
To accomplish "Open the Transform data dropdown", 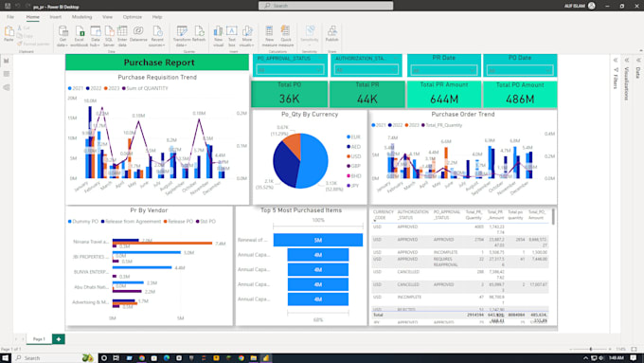I will [x=182, y=36].
